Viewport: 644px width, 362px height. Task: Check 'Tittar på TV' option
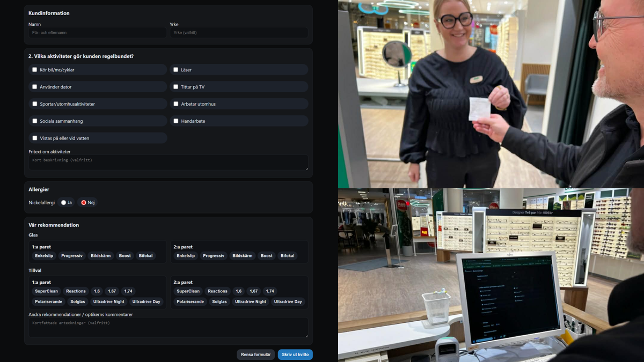click(175, 87)
